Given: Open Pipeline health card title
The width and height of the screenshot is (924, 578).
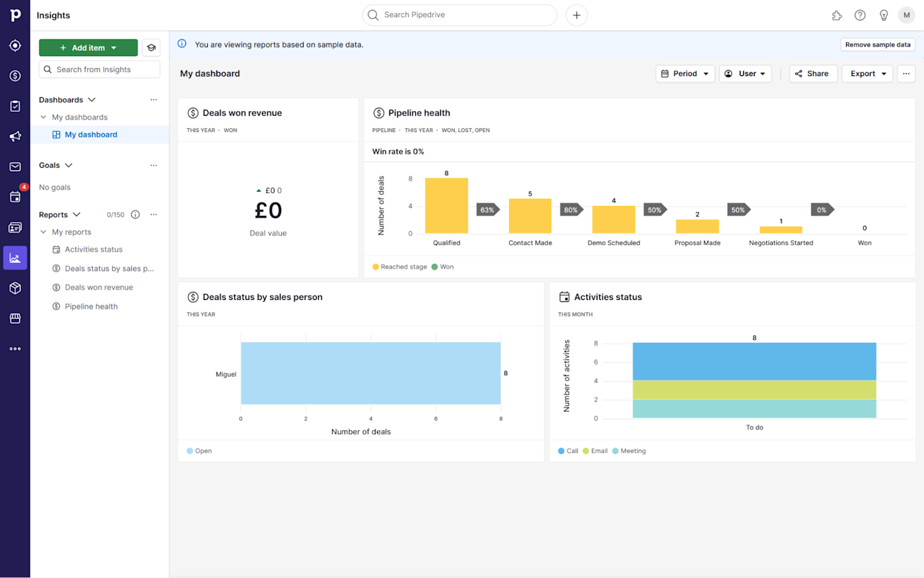Looking at the screenshot, I should coord(419,113).
